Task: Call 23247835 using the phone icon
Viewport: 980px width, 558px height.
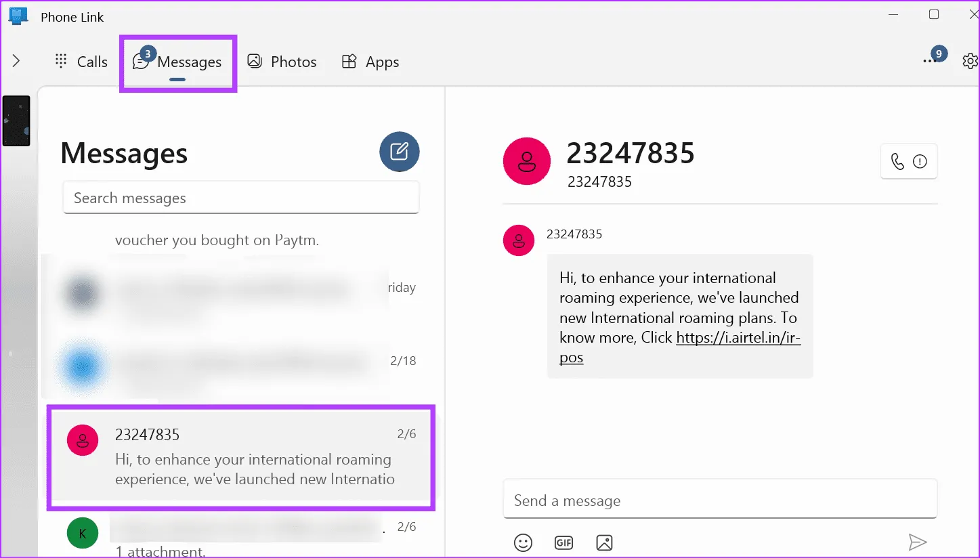Action: click(897, 162)
